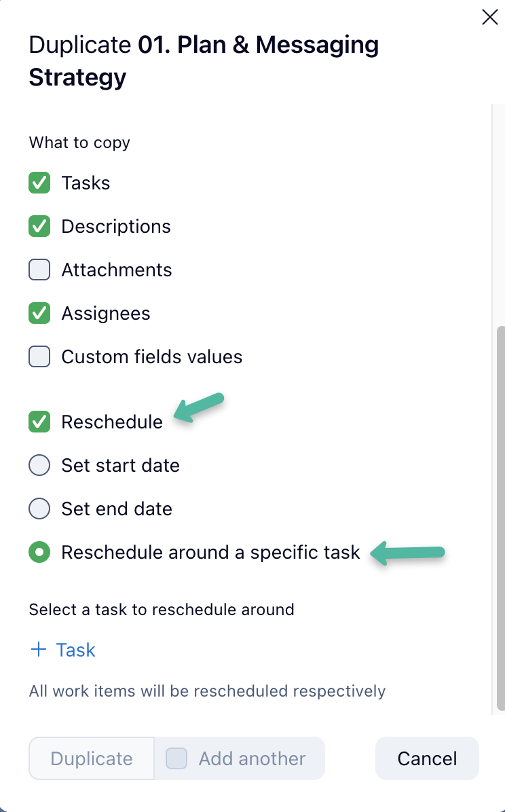Viewport: 505px width, 812px height.
Task: Close the Duplicate dialog with the X icon
Action: click(489, 18)
